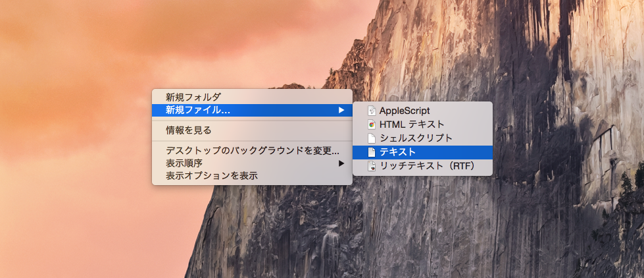Create a new リッチテキスト (RTF) file

point(422,166)
